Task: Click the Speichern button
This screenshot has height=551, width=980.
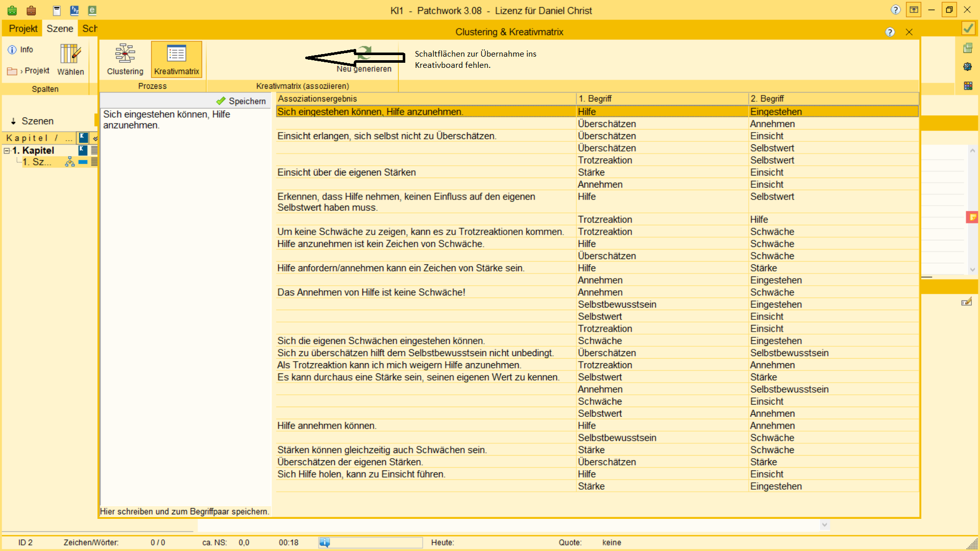Action: [x=241, y=101]
